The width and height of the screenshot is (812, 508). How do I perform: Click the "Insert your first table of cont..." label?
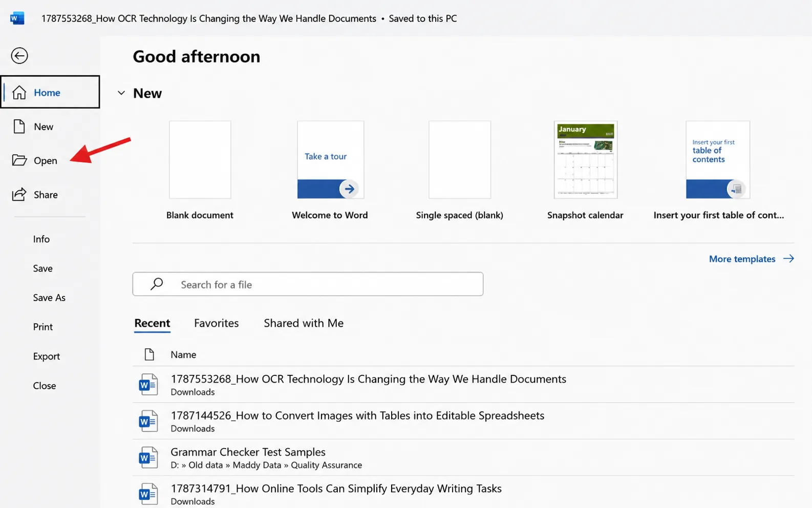[x=719, y=215]
